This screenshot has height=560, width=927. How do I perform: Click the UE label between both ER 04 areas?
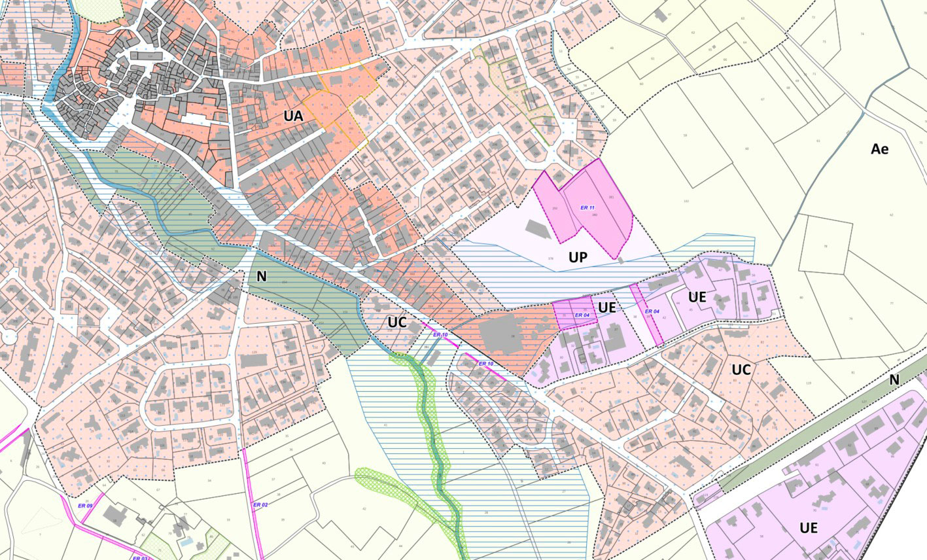click(606, 307)
